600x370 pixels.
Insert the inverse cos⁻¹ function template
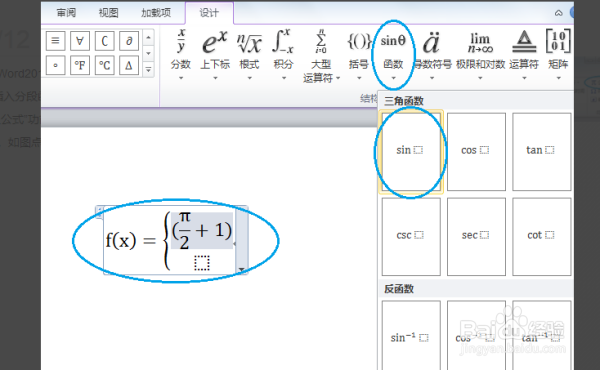pyautogui.click(x=476, y=335)
